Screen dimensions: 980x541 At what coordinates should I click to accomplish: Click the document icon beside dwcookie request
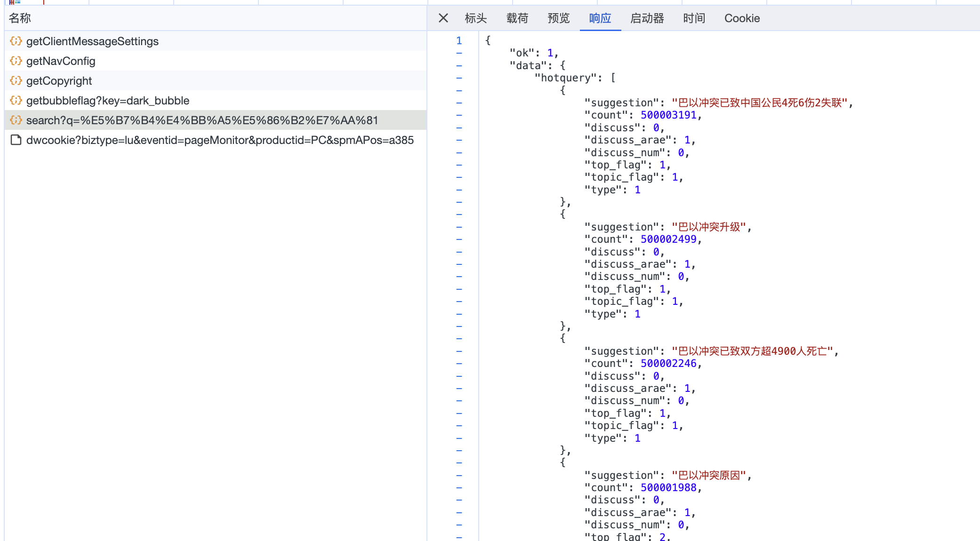(16, 140)
